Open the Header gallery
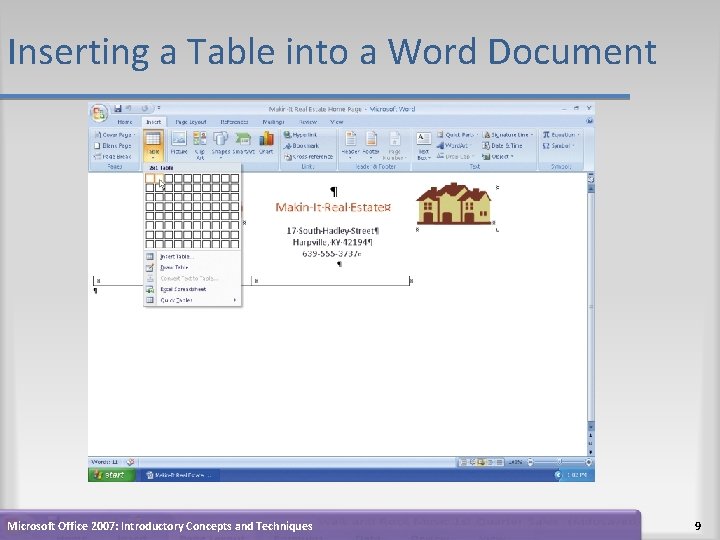 tap(350, 145)
